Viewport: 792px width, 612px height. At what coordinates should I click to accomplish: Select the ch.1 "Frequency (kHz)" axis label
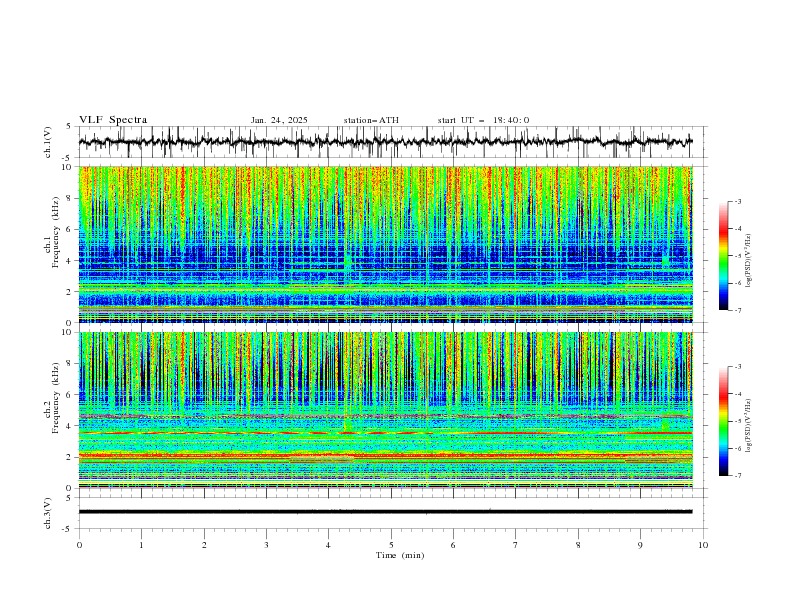coord(56,230)
